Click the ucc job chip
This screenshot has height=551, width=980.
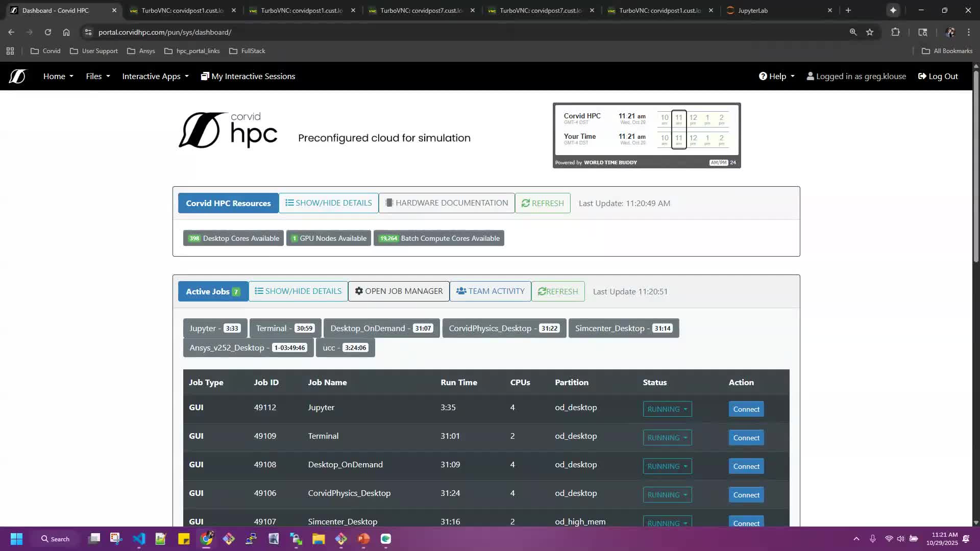tap(345, 348)
